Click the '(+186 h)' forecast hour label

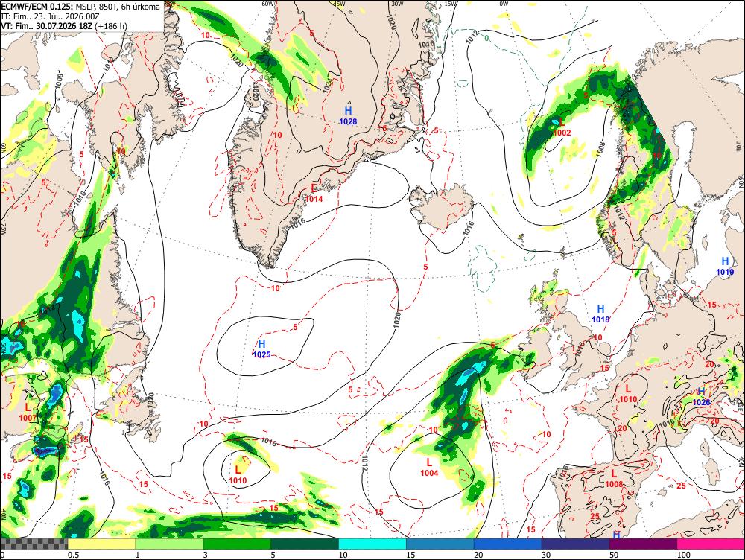pyautogui.click(x=111, y=25)
